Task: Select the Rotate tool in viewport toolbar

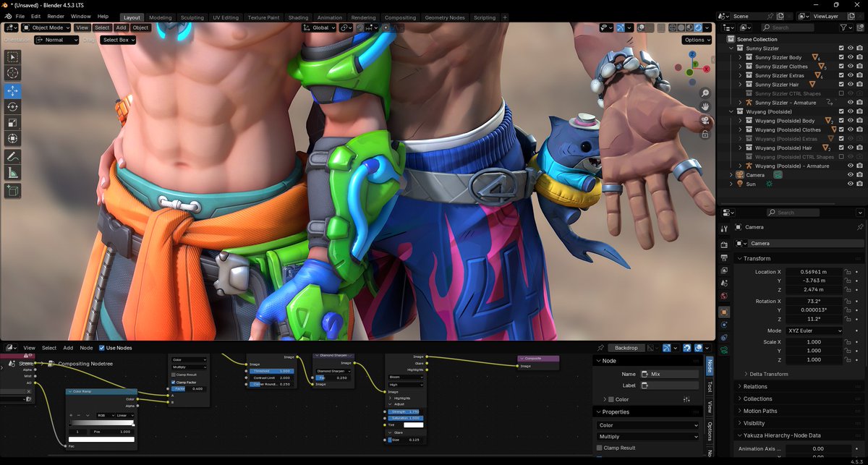Action: coord(12,107)
